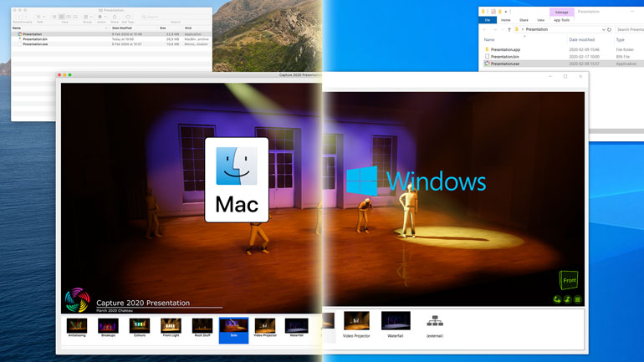
Task: Click the green Front view cube
Action: pyautogui.click(x=569, y=280)
